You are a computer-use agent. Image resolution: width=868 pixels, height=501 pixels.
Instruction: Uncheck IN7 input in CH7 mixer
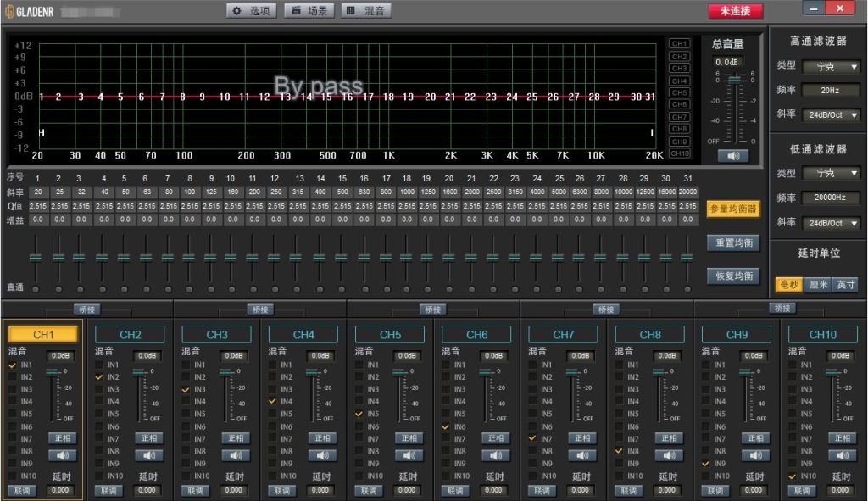click(532, 438)
